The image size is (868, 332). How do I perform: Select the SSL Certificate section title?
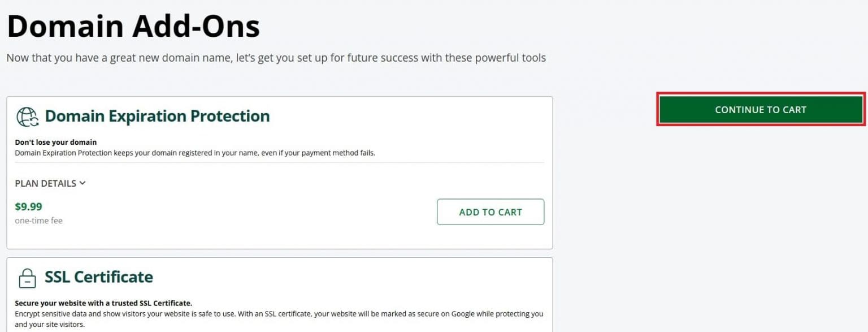pos(99,277)
